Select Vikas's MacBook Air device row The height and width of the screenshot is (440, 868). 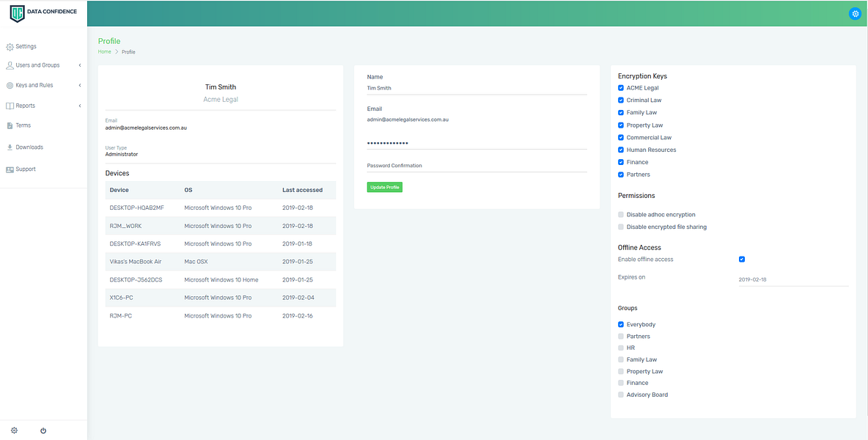pyautogui.click(x=221, y=262)
